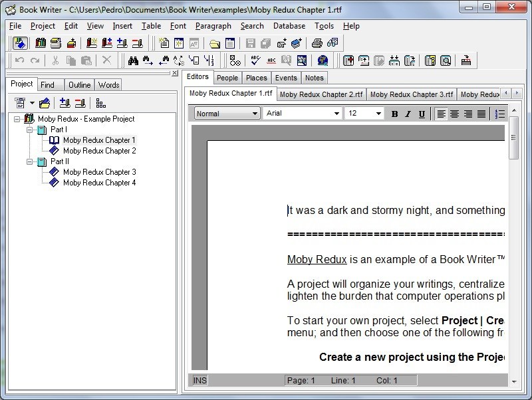The width and height of the screenshot is (532, 400).
Task: Toggle Underline formatting button
Action: (x=422, y=114)
